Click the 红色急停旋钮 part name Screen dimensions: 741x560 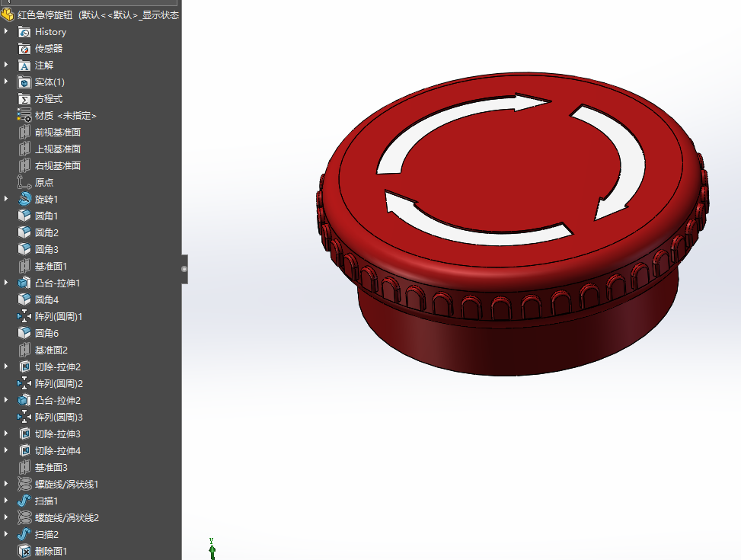[x=45, y=15]
